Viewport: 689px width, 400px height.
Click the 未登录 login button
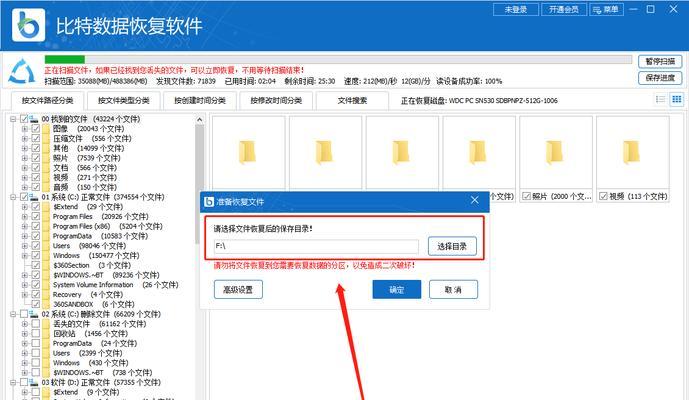pyautogui.click(x=516, y=10)
